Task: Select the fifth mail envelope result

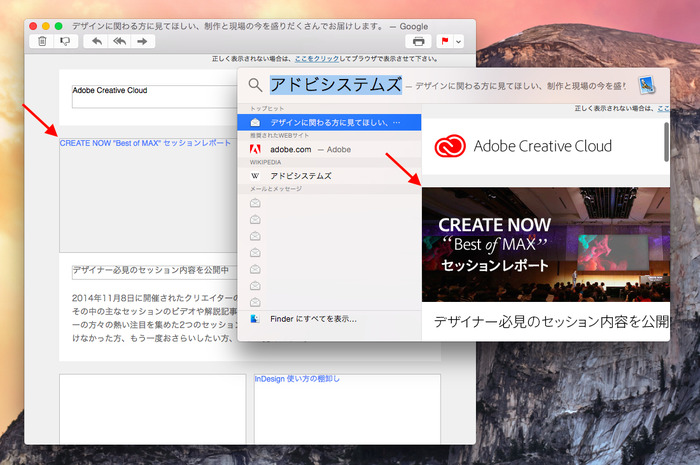Action: [x=329, y=269]
